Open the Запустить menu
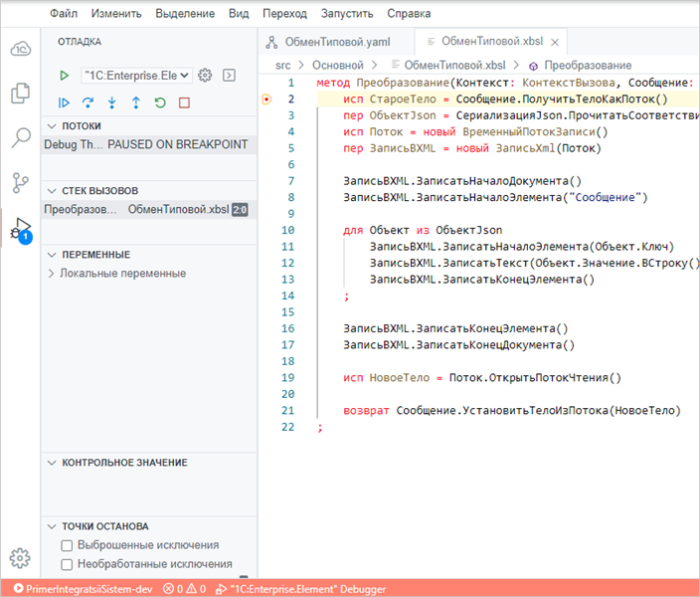Screen dimensions: 700x597 coord(347,14)
